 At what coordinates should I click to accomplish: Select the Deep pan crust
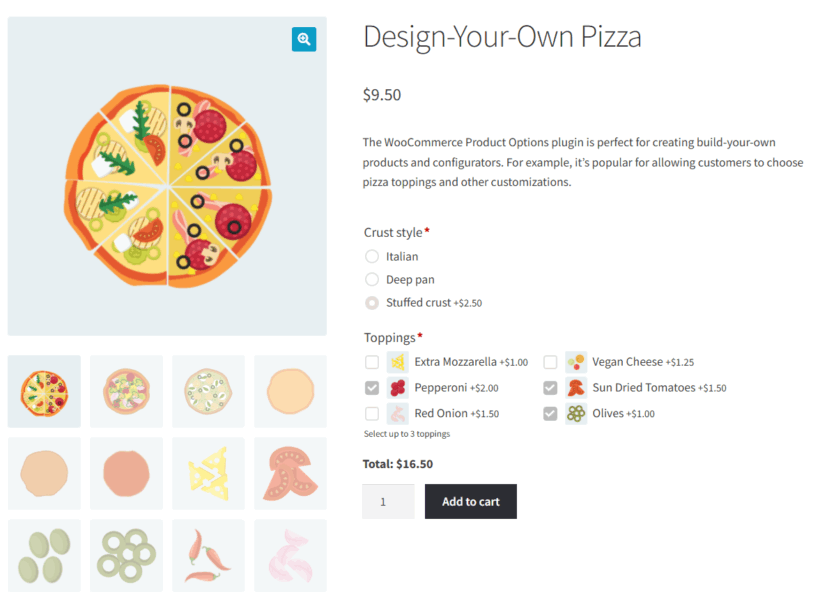tap(371, 279)
